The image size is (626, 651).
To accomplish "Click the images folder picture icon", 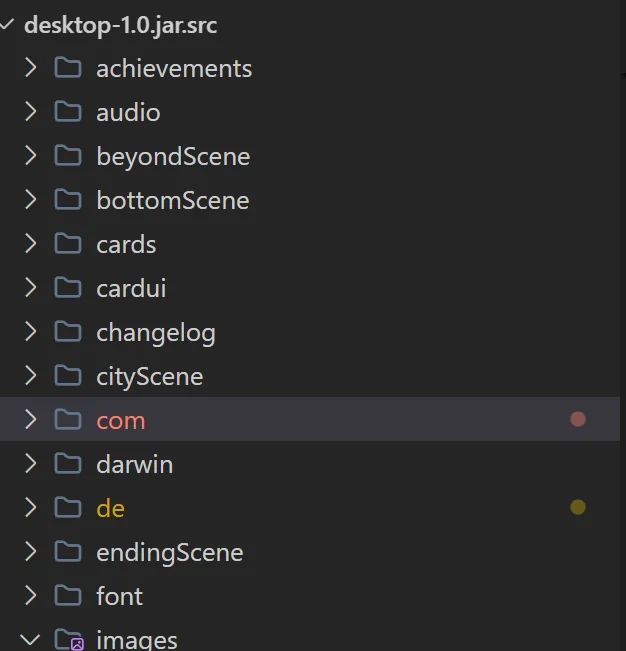I will click(69, 640).
